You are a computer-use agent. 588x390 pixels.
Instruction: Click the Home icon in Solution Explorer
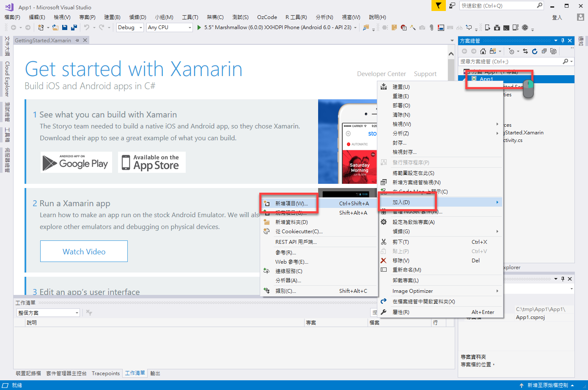tap(483, 51)
